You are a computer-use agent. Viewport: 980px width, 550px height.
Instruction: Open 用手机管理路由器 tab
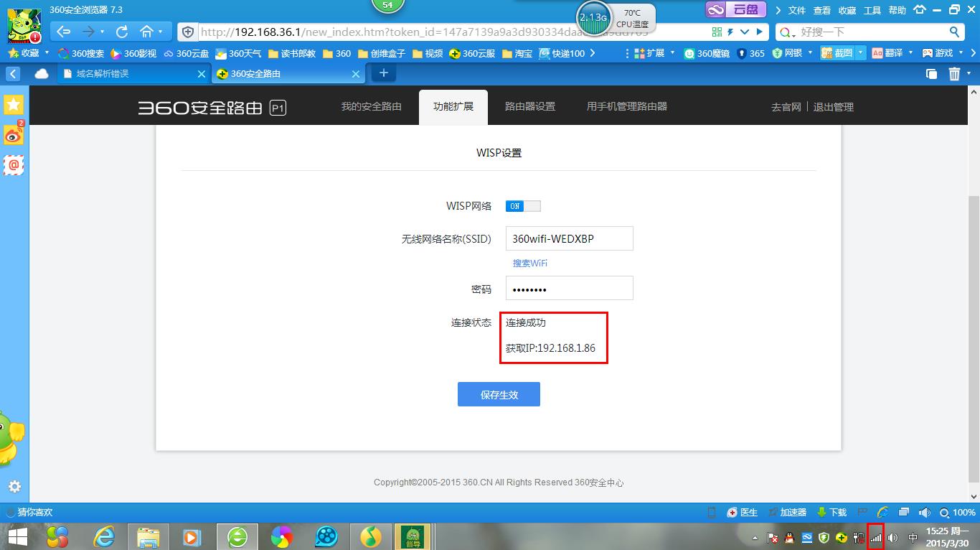[627, 106]
